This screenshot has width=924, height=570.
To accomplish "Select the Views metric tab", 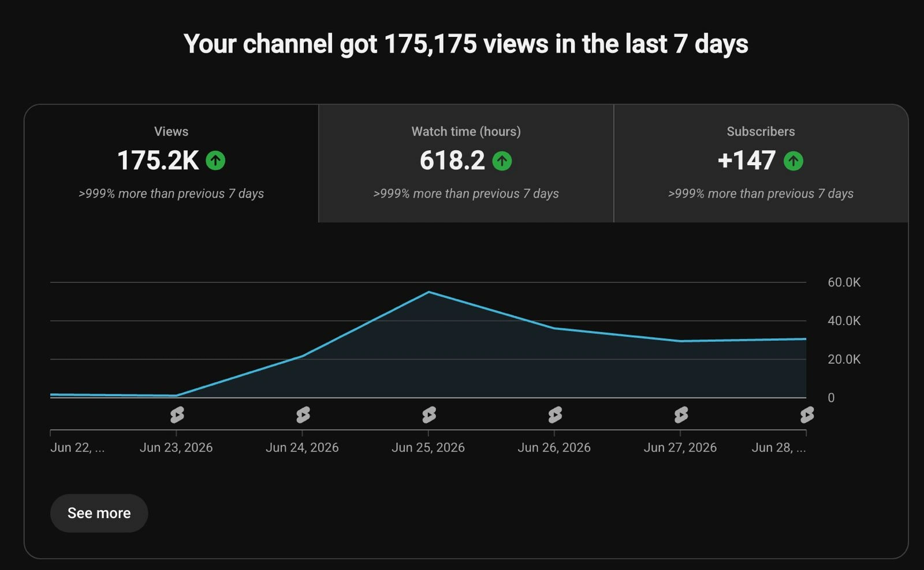I will [x=172, y=163].
